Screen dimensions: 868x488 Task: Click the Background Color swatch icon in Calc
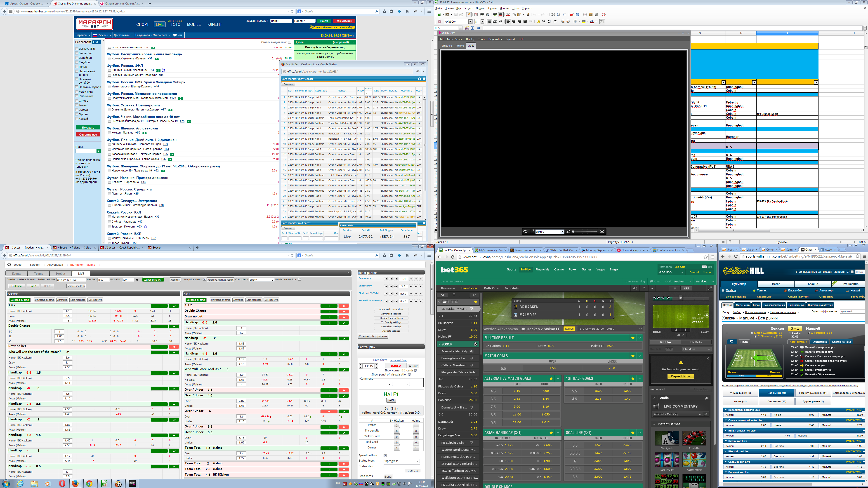click(584, 21)
